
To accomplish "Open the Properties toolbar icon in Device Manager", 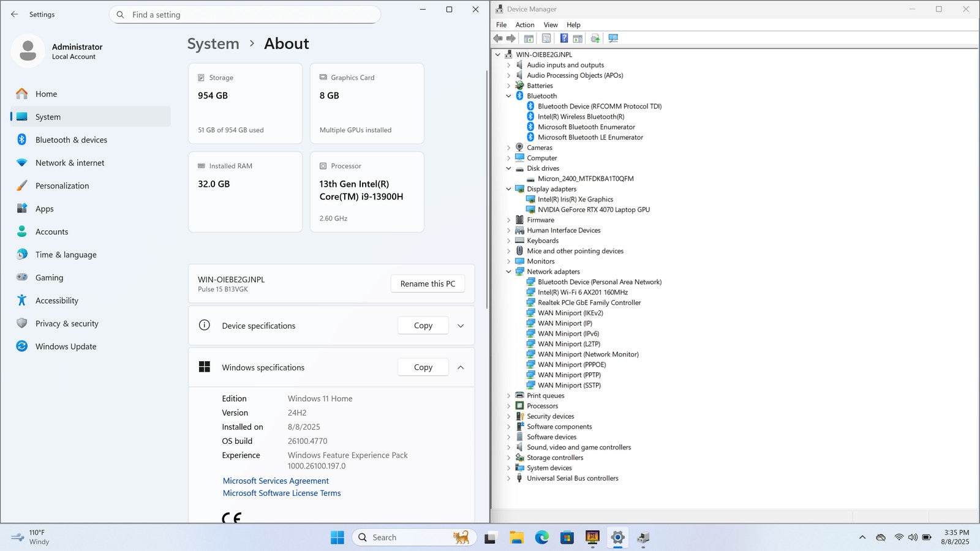I will click(x=546, y=39).
